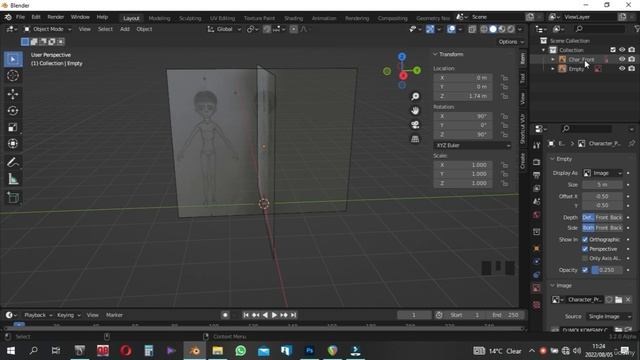Open WhatsApp from the Windows taskbar
Viewport: 640px width, 360px height.
tap(241, 350)
